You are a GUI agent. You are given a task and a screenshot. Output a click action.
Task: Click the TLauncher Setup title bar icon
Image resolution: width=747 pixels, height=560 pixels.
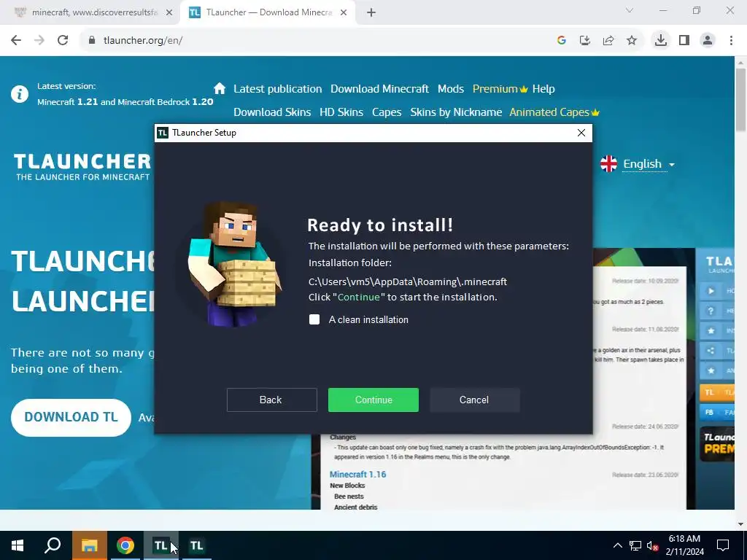click(163, 133)
